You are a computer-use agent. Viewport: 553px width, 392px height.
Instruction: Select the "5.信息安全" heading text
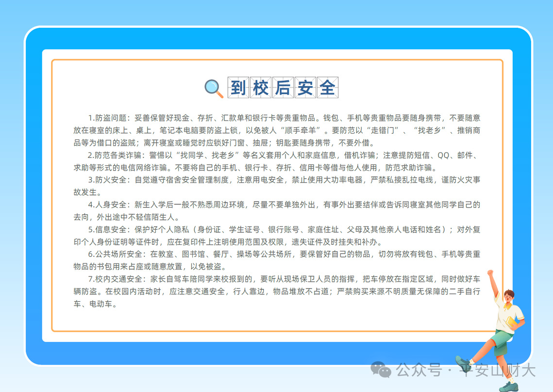(x=107, y=229)
